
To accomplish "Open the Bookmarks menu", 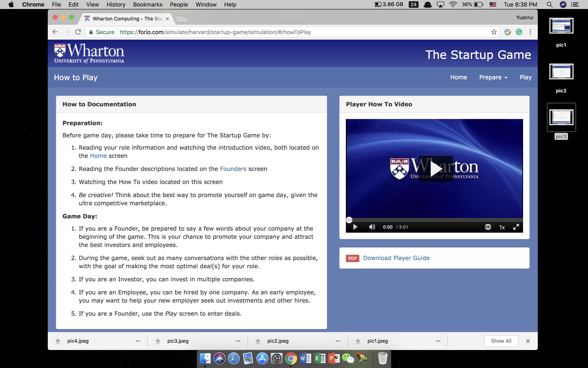I will click(x=148, y=4).
